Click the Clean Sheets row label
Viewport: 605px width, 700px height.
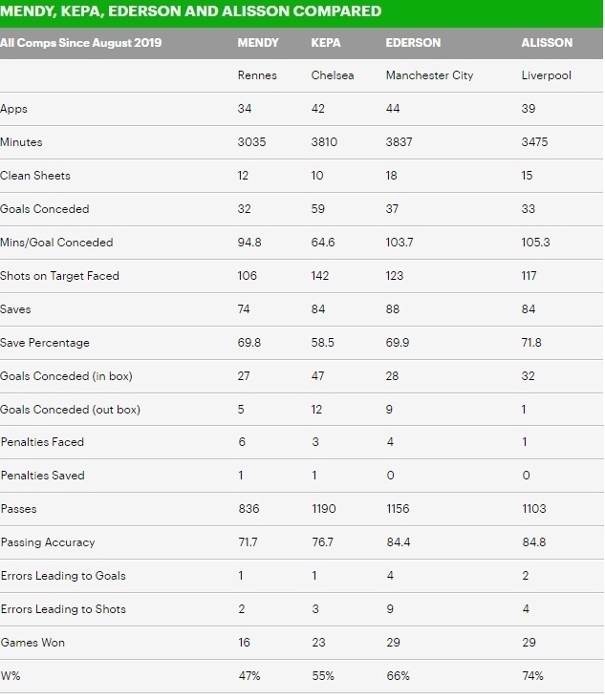(35, 176)
